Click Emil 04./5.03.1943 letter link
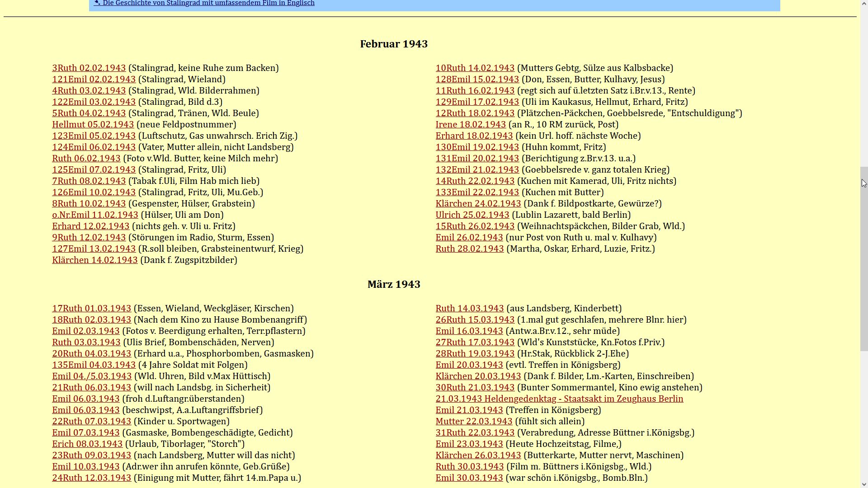The image size is (868, 488). 92,376
